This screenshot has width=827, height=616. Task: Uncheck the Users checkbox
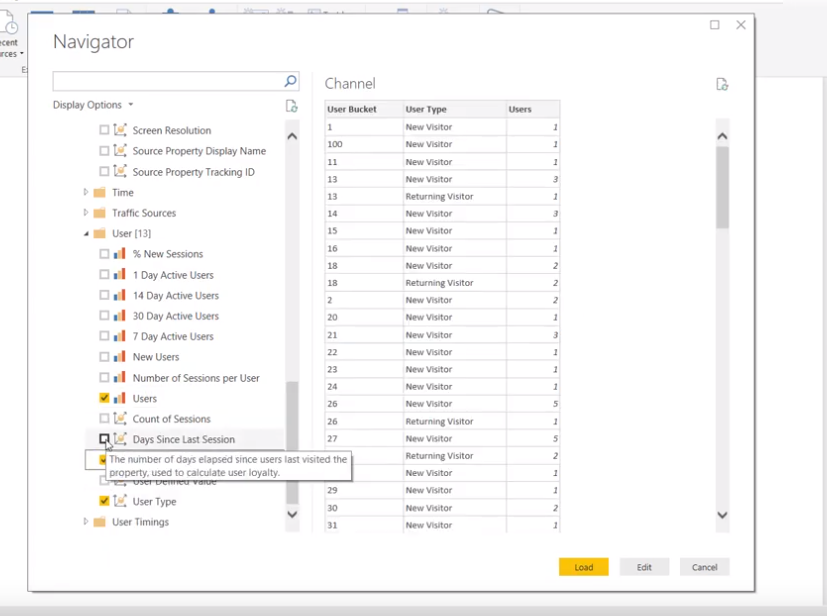pos(104,398)
